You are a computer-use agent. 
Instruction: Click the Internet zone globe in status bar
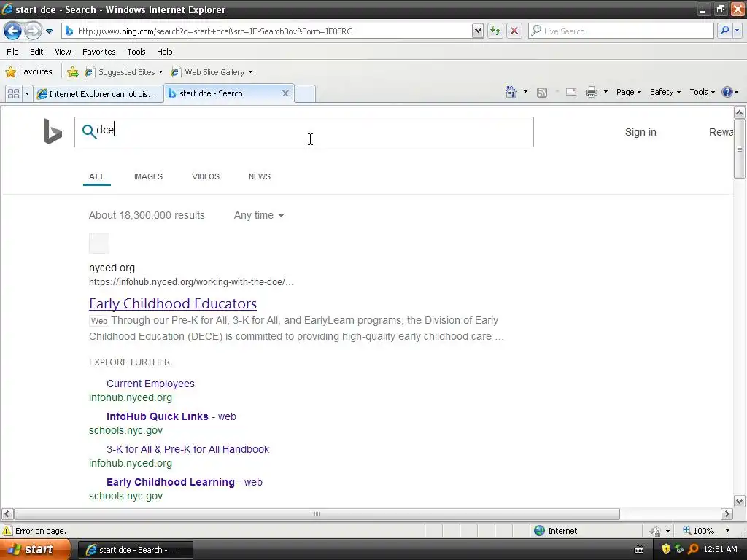tap(539, 531)
